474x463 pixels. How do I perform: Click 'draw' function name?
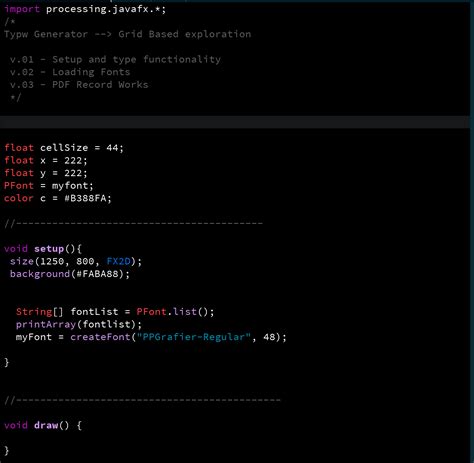pyautogui.click(x=46, y=426)
